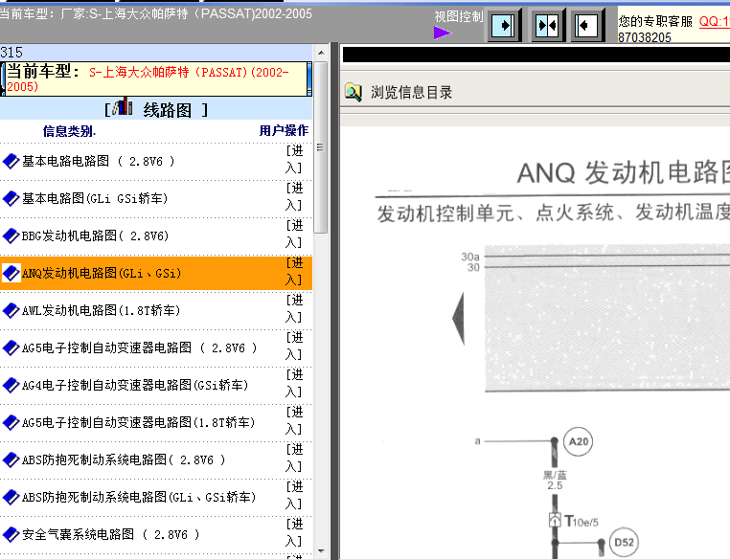Open [进入] for ABS防抱死制动系统电路图(2.8V6)
730x560 pixels.
click(294, 458)
